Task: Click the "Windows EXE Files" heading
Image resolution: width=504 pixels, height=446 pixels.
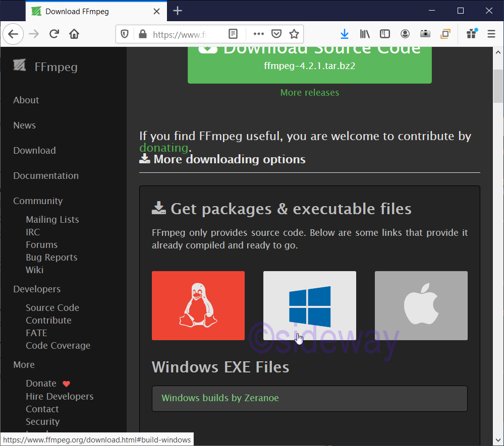Action: (220, 367)
